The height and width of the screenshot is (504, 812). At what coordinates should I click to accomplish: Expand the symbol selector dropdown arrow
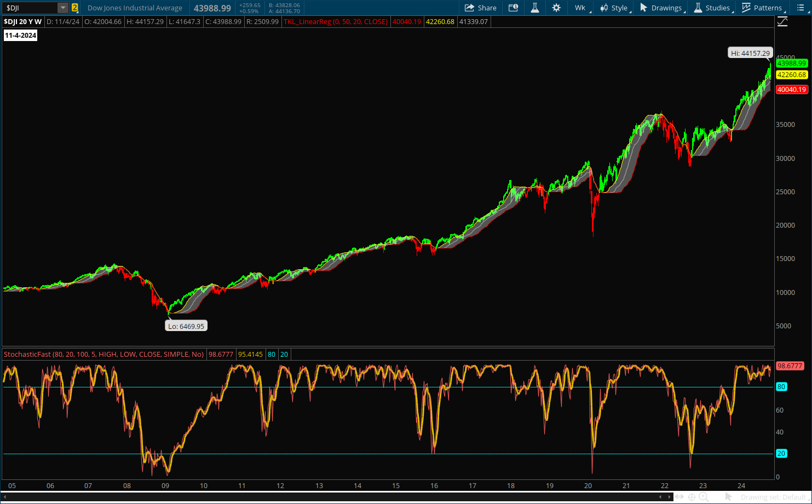coord(63,8)
